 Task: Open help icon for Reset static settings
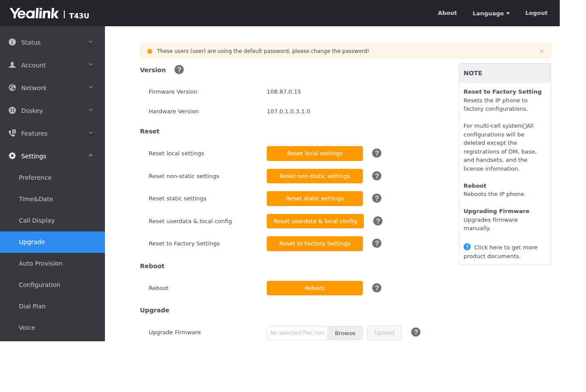click(x=377, y=198)
